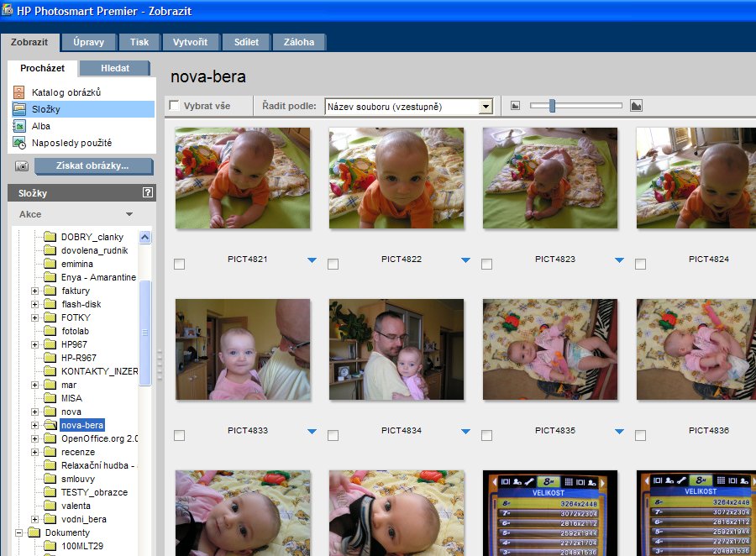Switch to the Úpravy tab

pyautogui.click(x=88, y=42)
